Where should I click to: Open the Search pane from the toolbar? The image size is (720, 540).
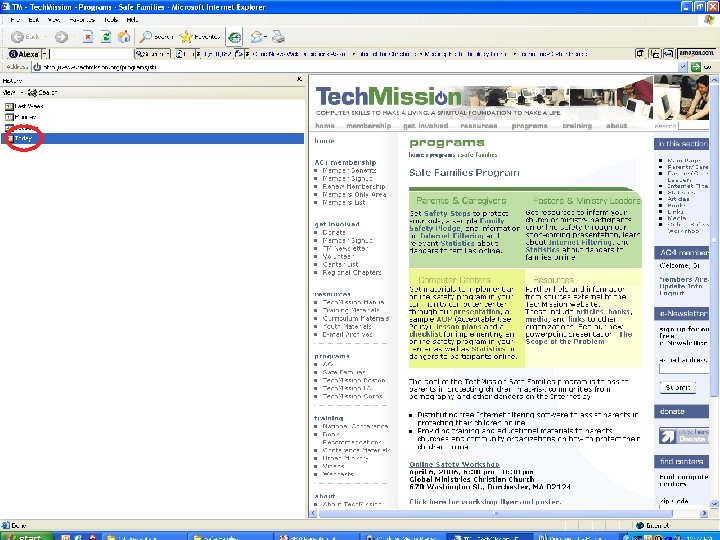(x=157, y=37)
